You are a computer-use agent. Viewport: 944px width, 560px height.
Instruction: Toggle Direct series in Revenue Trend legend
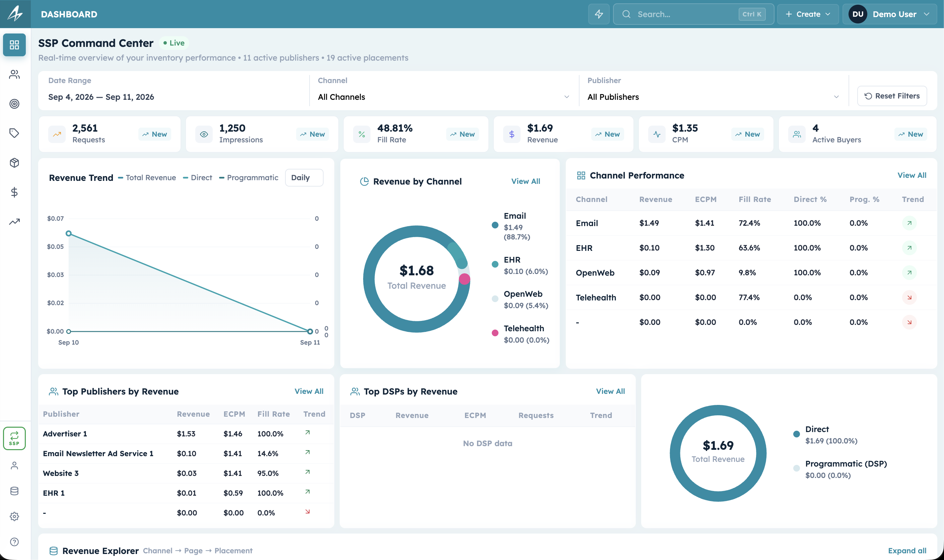(197, 178)
